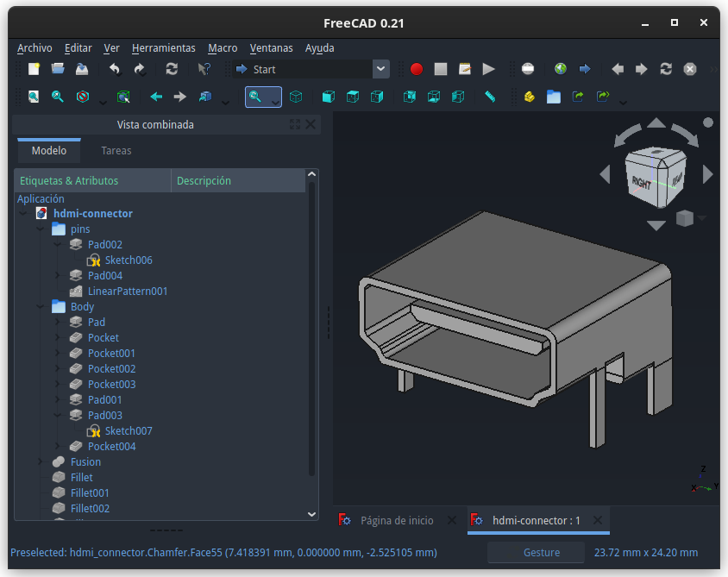Click the undo arrow icon

coord(115,69)
